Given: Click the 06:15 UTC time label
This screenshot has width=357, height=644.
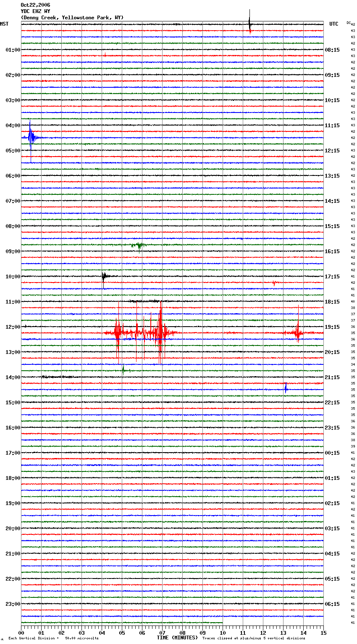Looking at the screenshot, I should click(332, 604).
